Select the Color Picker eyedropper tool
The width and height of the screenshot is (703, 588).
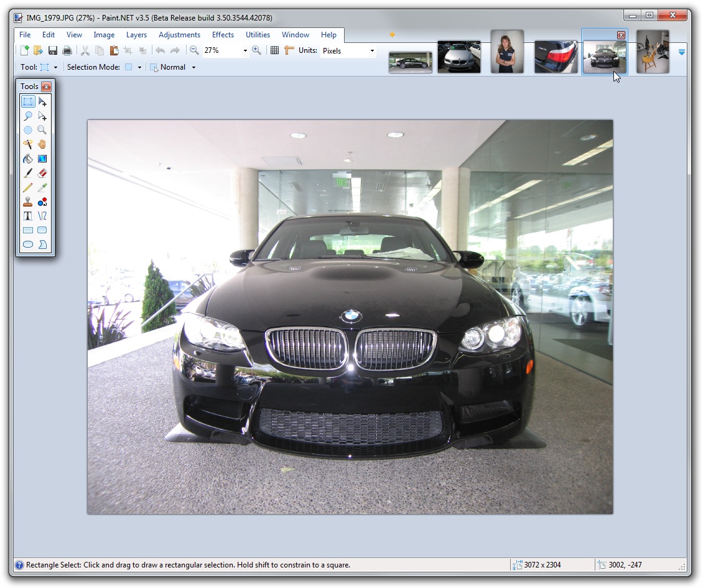42,187
